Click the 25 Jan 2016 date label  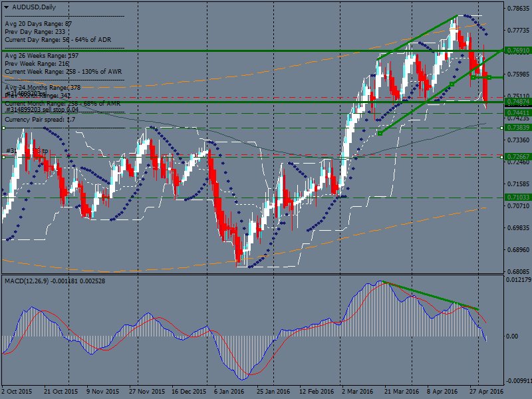273,391
